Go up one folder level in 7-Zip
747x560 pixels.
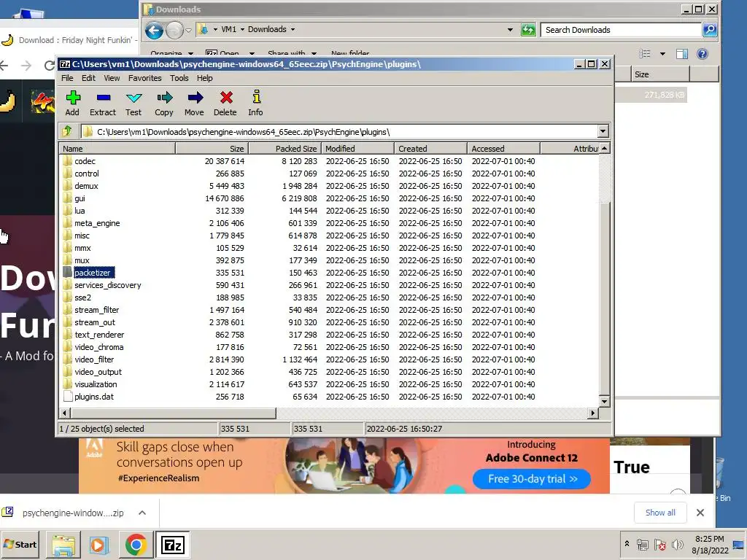pyautogui.click(x=67, y=131)
